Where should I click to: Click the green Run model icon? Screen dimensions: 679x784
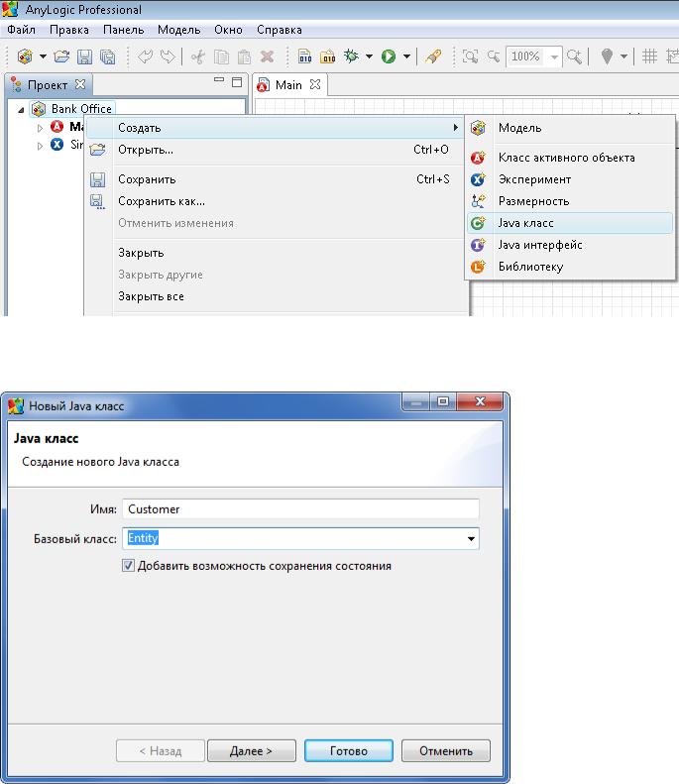click(x=388, y=56)
